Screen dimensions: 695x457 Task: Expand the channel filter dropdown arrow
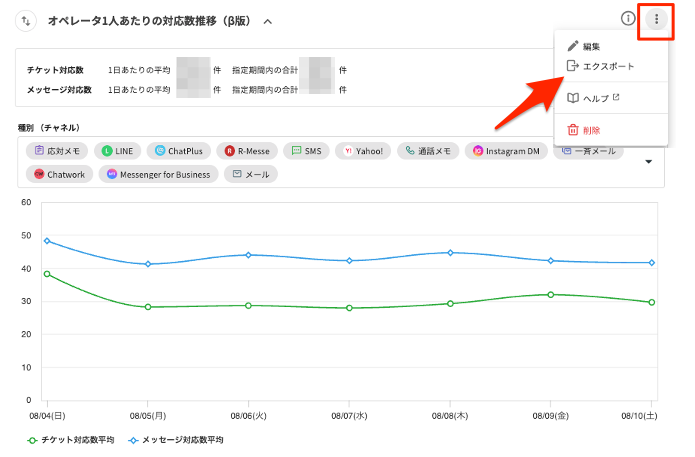648,162
